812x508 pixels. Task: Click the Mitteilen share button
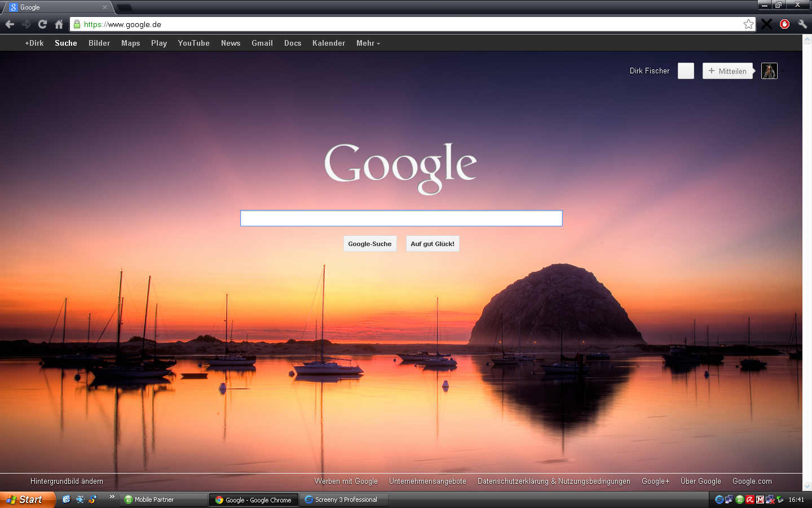click(x=728, y=71)
